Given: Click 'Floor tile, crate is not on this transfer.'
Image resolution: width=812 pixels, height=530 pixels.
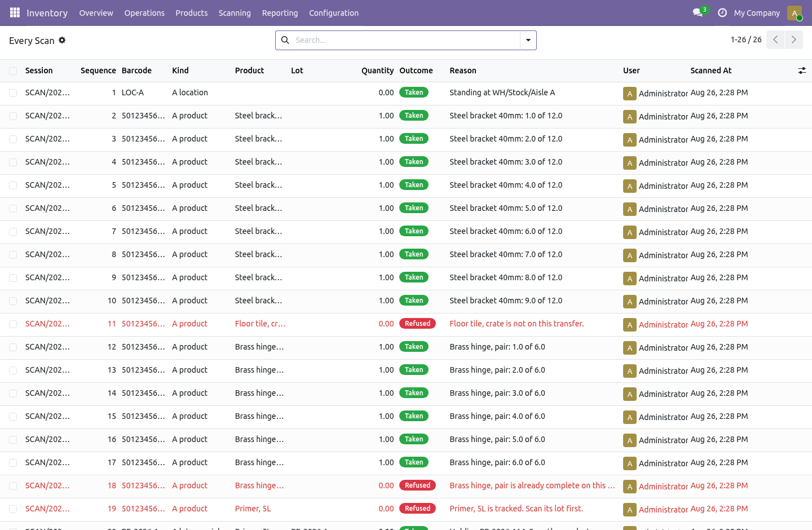Looking at the screenshot, I should click(x=517, y=324).
